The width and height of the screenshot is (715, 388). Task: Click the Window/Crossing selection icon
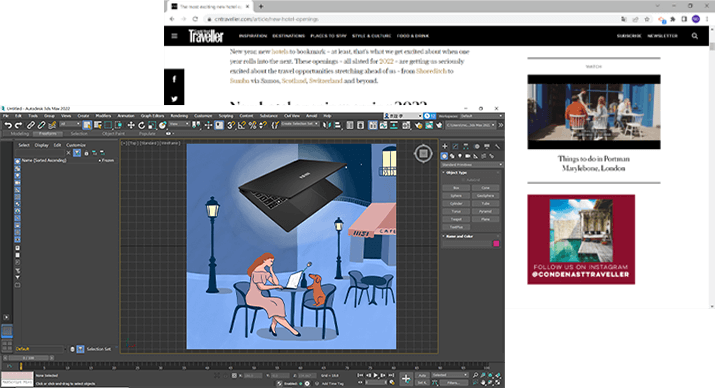119,125
